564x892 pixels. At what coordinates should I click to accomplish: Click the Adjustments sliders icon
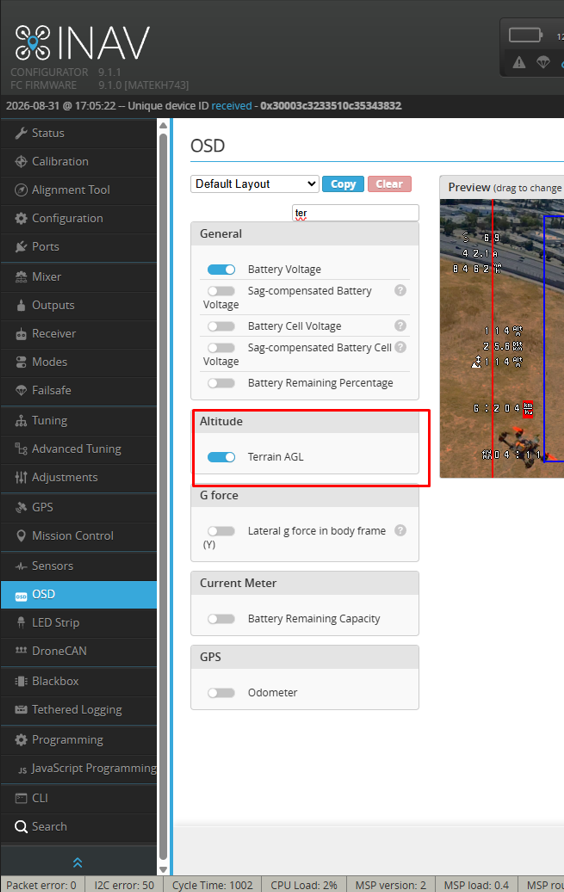(21, 478)
